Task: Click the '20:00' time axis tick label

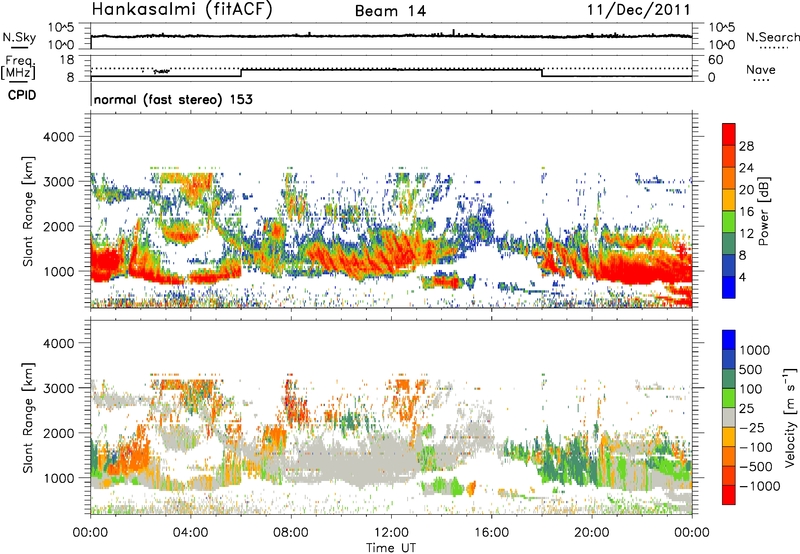Action: point(591,533)
